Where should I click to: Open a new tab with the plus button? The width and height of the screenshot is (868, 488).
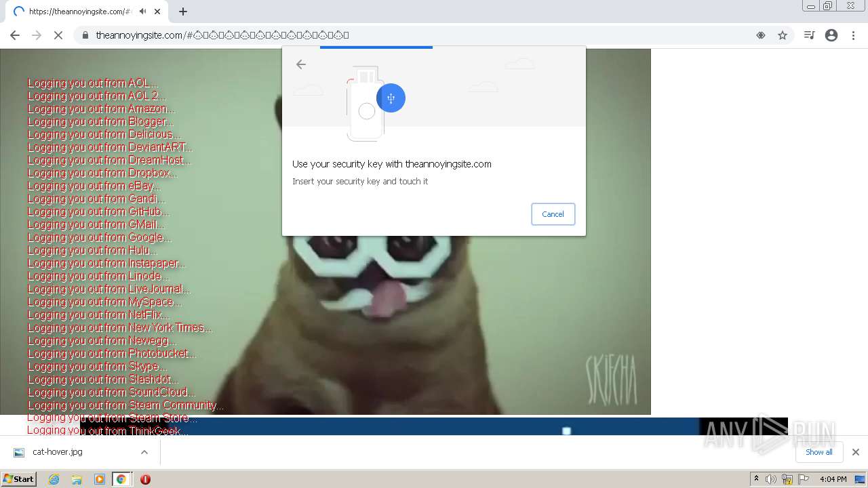coord(183,12)
